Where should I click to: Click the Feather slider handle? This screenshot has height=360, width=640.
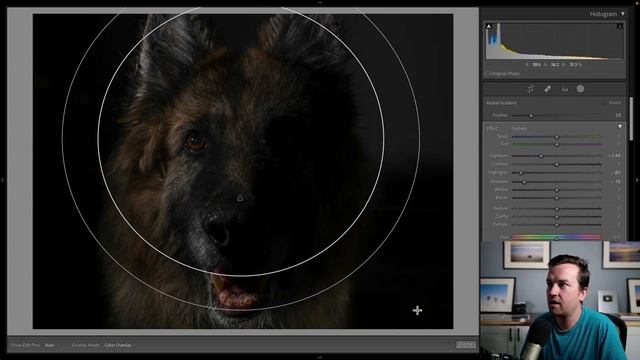[531, 116]
